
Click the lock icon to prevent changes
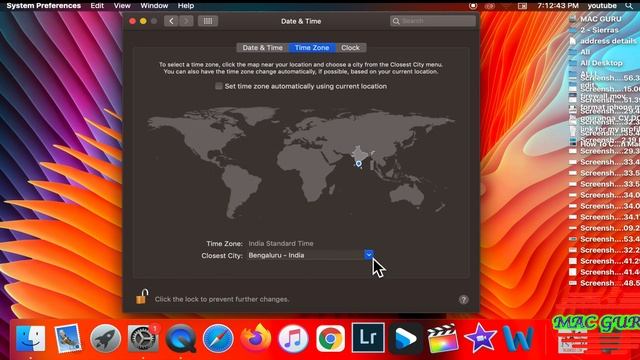tap(142, 297)
